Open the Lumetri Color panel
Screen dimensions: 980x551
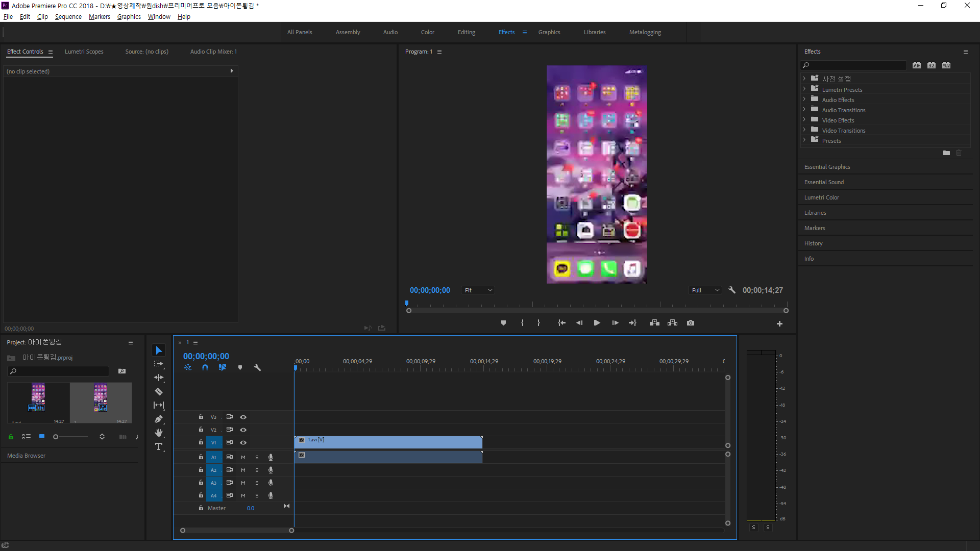pyautogui.click(x=821, y=197)
